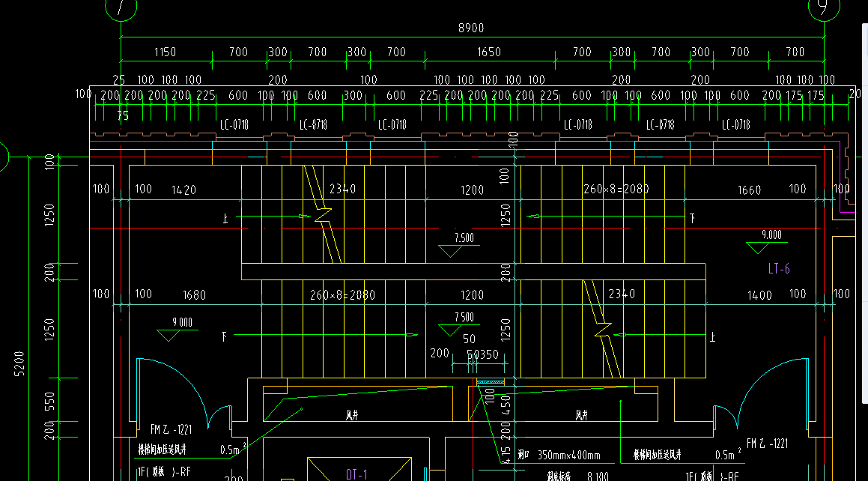Viewport: 868px width, 481px height.
Task: Select the 75 dimension text
Action: tap(123, 115)
